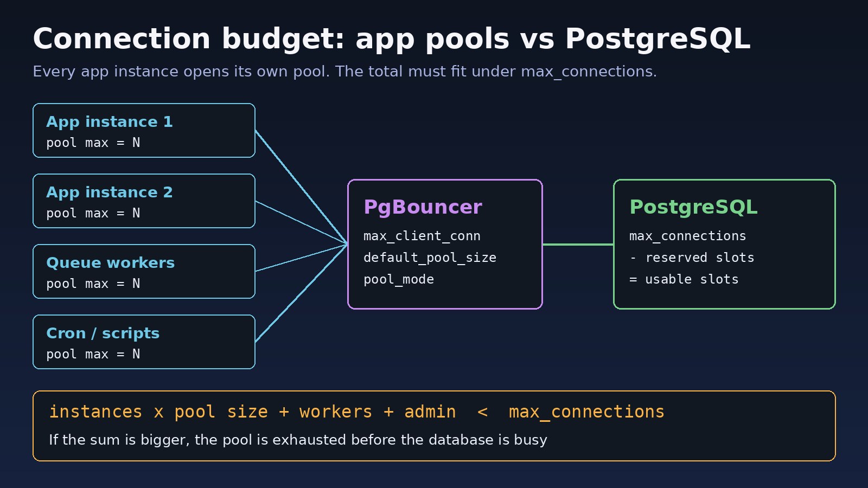This screenshot has width=868, height=488.
Task: Click 'pool max = N' under App instance 2
Action: (93, 213)
